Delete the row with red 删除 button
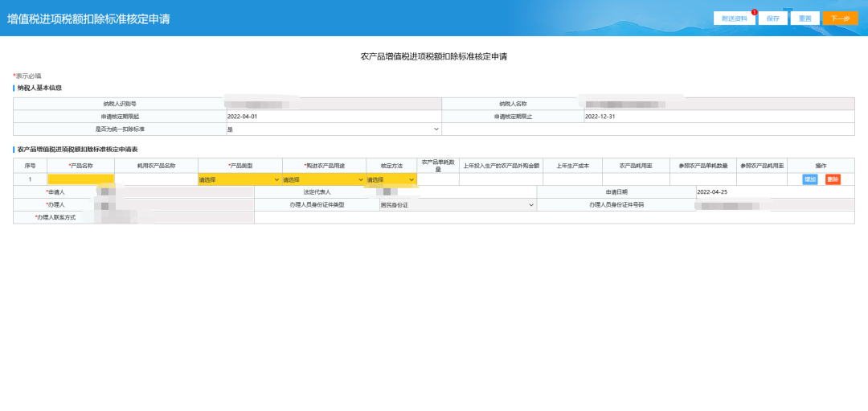This screenshot has height=411, width=868. (x=833, y=179)
